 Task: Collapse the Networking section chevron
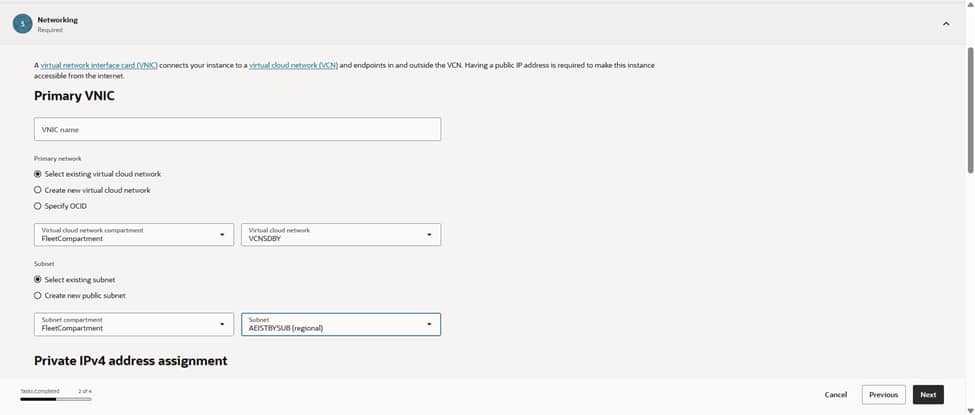946,24
